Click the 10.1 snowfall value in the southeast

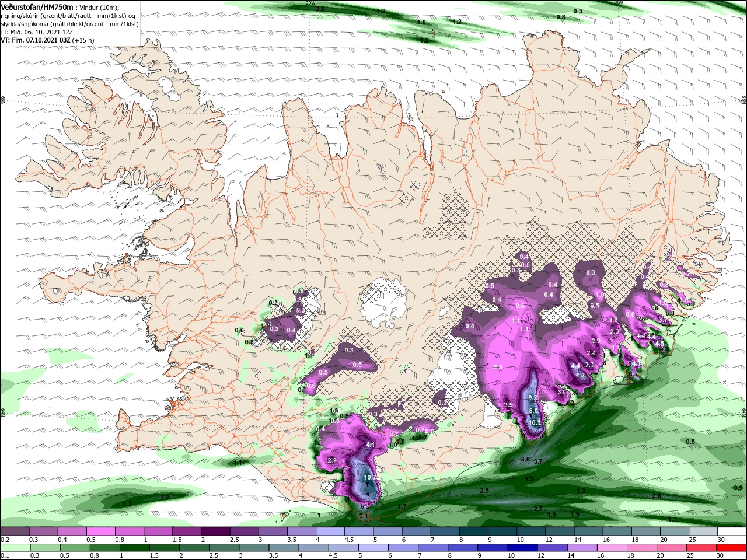click(535, 423)
